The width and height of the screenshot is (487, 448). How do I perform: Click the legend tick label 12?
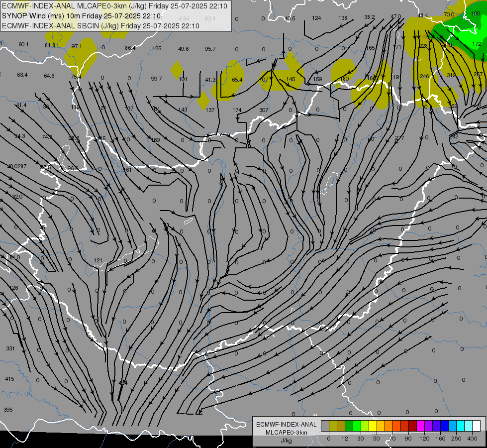pos(344,439)
